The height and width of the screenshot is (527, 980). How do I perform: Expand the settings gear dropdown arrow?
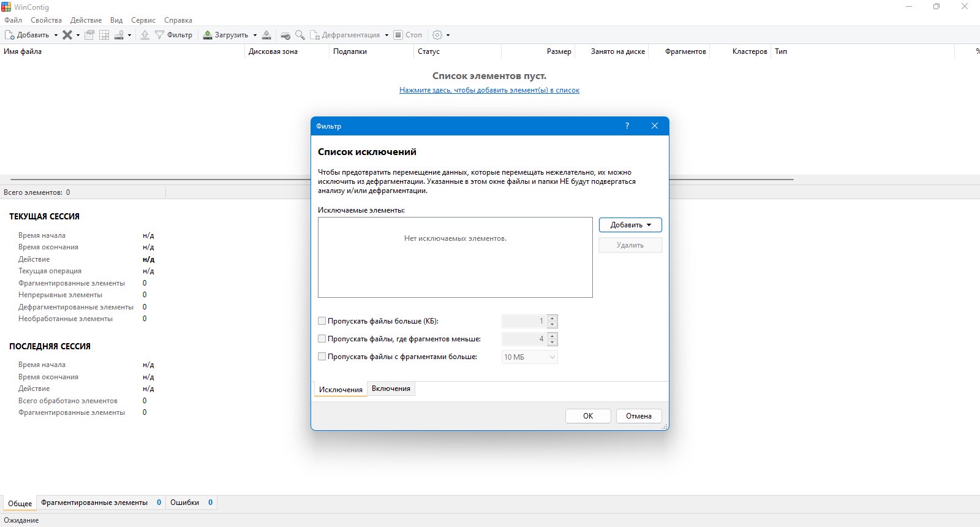point(448,35)
